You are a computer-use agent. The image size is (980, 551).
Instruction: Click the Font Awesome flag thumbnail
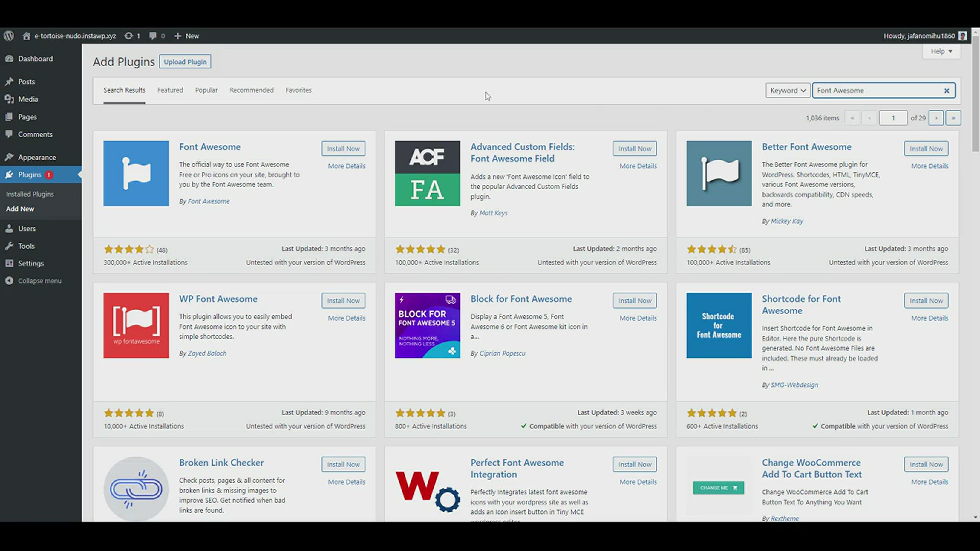[136, 173]
